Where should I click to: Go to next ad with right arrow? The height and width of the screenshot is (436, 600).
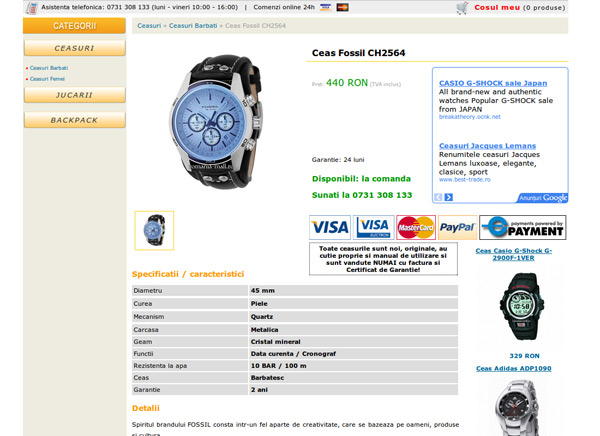coord(449,197)
